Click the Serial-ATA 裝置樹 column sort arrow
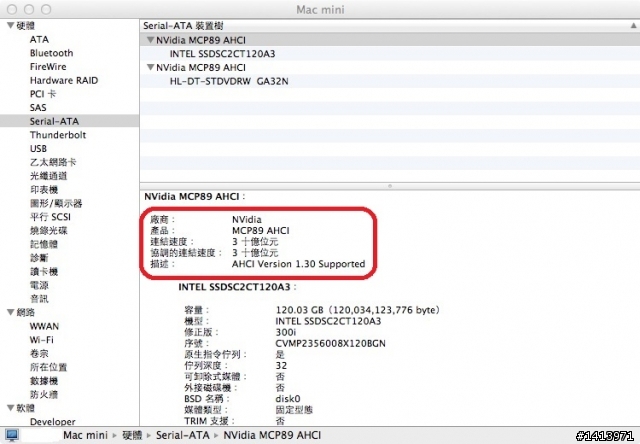 [x=633, y=26]
